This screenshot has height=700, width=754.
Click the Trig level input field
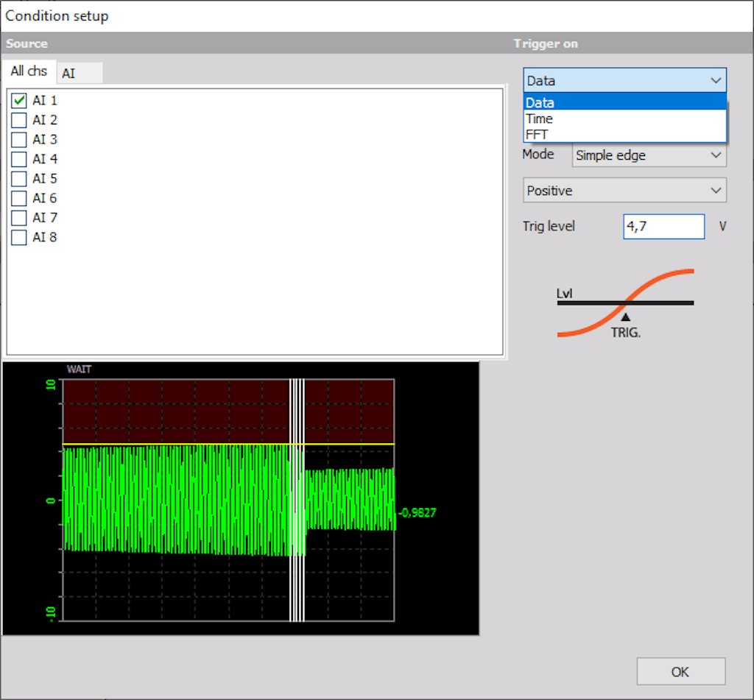[x=663, y=227]
